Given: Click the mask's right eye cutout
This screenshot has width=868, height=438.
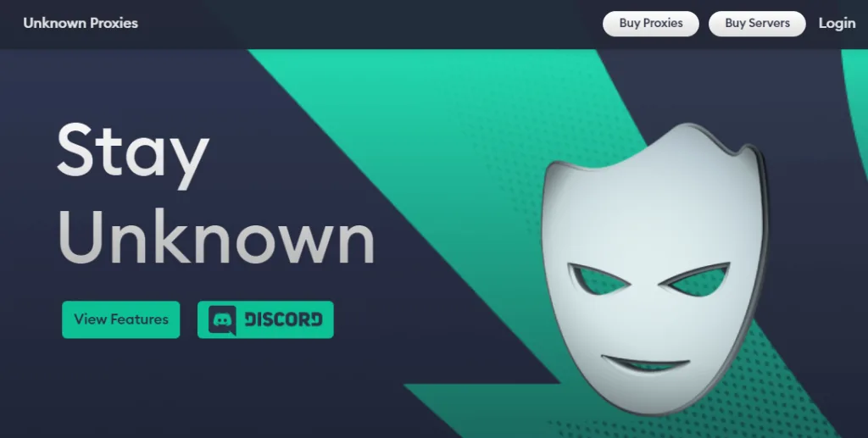Looking at the screenshot, I should [x=695, y=280].
